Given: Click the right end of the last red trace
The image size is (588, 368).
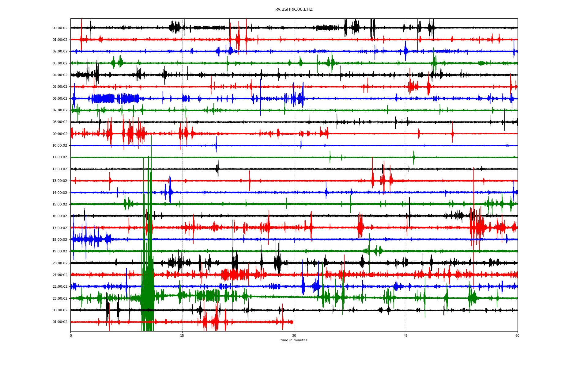Looking at the screenshot, I should [x=292, y=322].
